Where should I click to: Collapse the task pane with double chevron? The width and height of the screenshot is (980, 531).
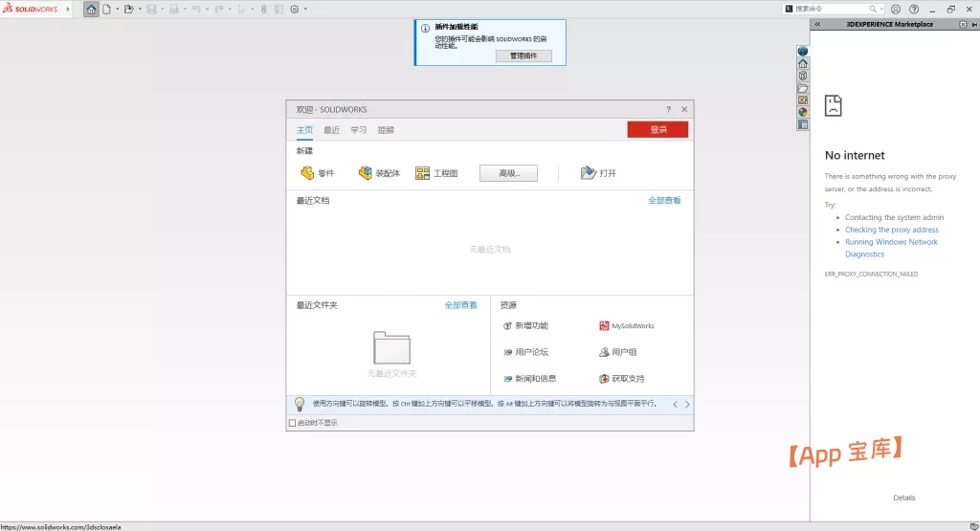click(x=817, y=24)
